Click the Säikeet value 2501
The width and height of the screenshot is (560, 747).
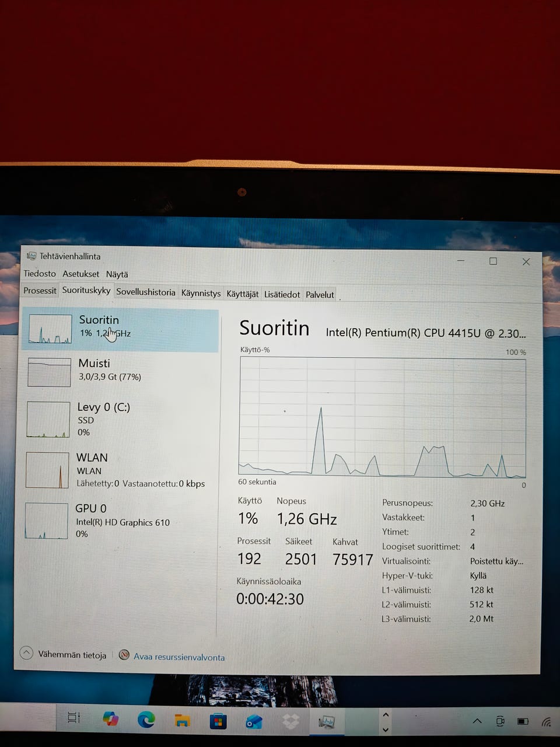coord(301,559)
